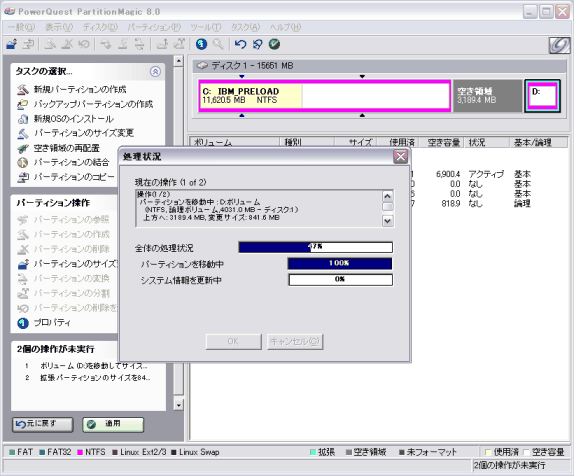Open the ヘルプ(H) menu
The height and width of the screenshot is (476, 574).
coord(285,27)
